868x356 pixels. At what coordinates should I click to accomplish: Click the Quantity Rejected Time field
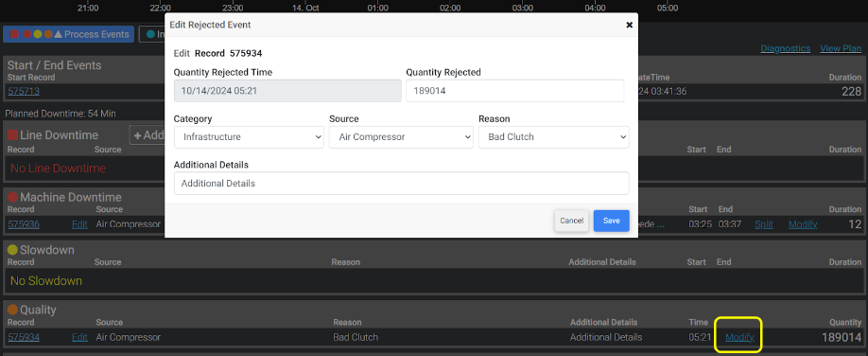pyautogui.click(x=287, y=91)
